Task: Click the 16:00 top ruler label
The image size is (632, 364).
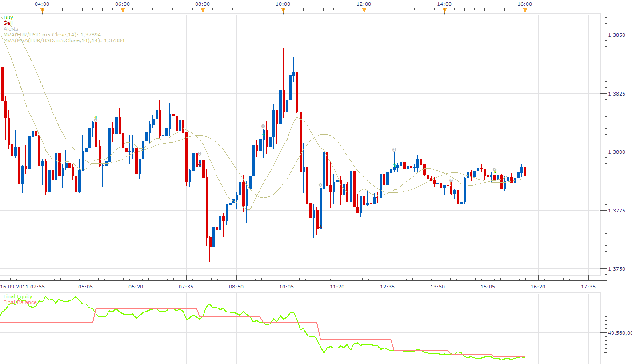Action: point(525,4)
